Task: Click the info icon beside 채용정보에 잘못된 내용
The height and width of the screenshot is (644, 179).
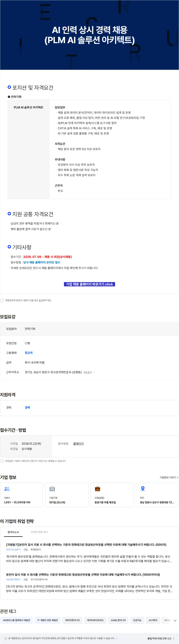Action: pos(2,300)
